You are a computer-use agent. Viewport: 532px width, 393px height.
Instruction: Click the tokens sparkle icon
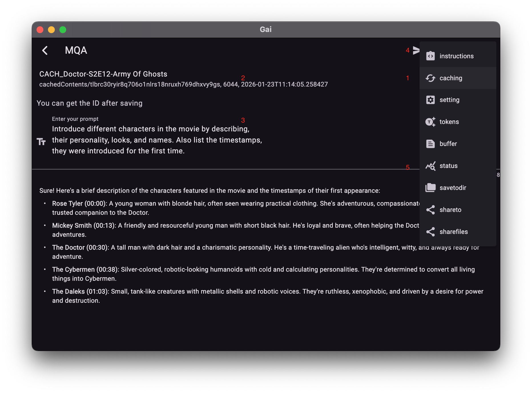tap(430, 122)
